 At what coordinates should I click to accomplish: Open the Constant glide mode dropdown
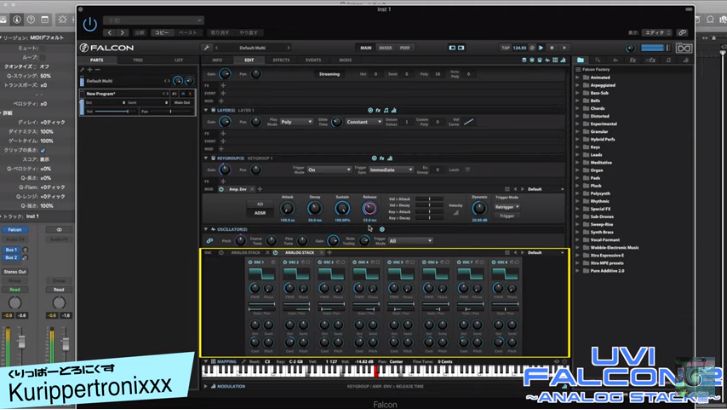click(364, 122)
